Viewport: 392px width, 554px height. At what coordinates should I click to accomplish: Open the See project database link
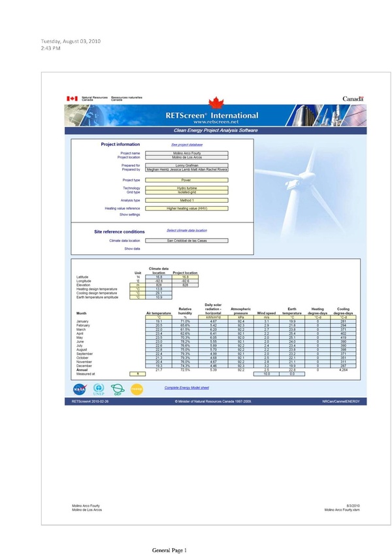click(x=187, y=145)
